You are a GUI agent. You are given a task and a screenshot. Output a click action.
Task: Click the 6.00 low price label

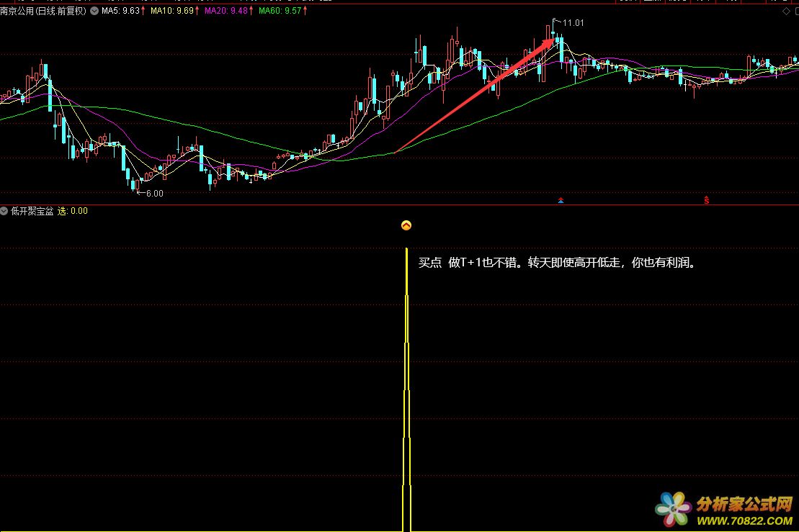click(x=155, y=194)
